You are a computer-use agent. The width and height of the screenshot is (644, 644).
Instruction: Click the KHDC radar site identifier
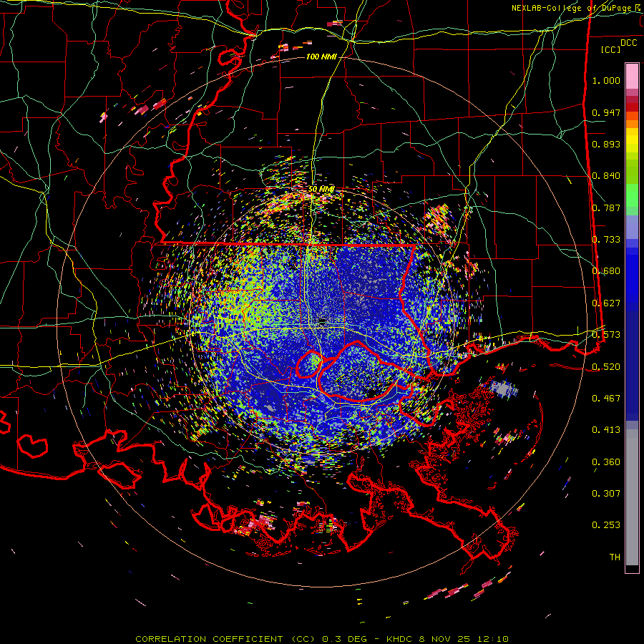point(399,639)
